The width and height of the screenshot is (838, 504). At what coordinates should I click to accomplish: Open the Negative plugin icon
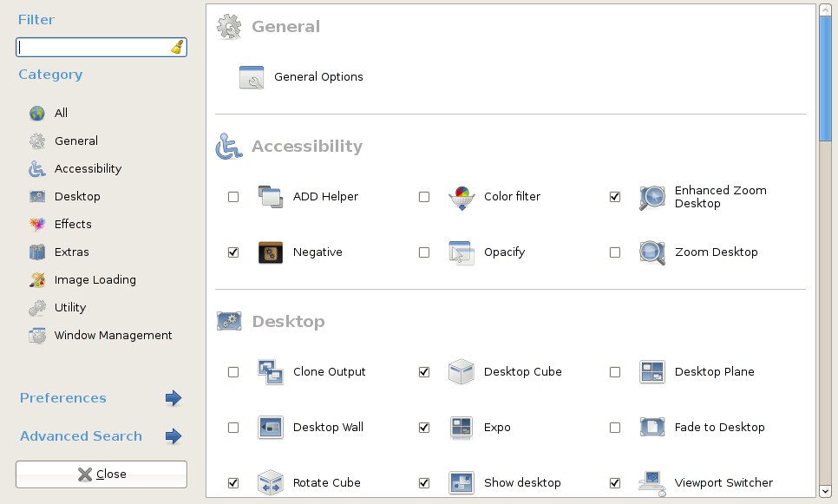tap(271, 252)
